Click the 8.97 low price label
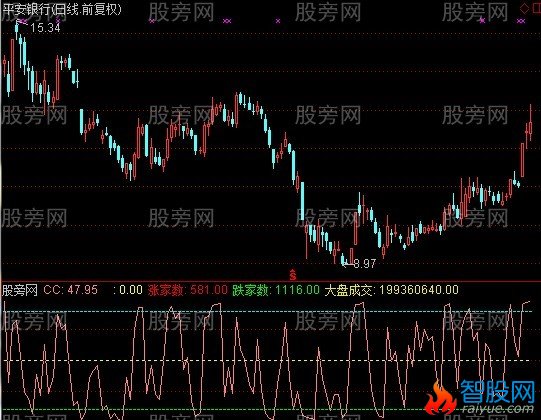541x420 pixels. pos(365,264)
